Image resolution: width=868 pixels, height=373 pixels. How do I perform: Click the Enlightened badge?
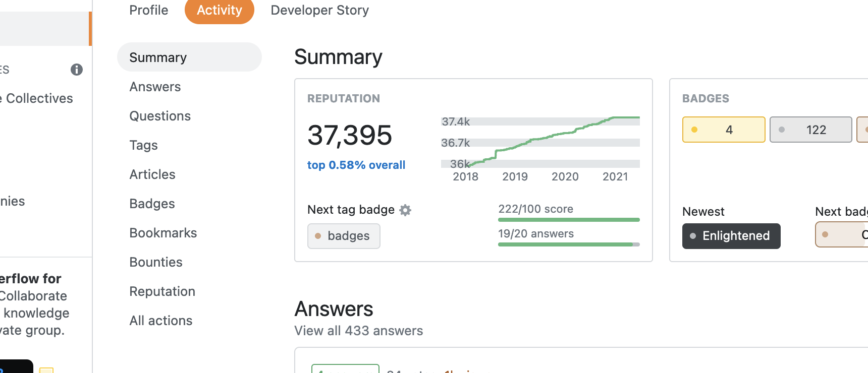[x=731, y=236]
